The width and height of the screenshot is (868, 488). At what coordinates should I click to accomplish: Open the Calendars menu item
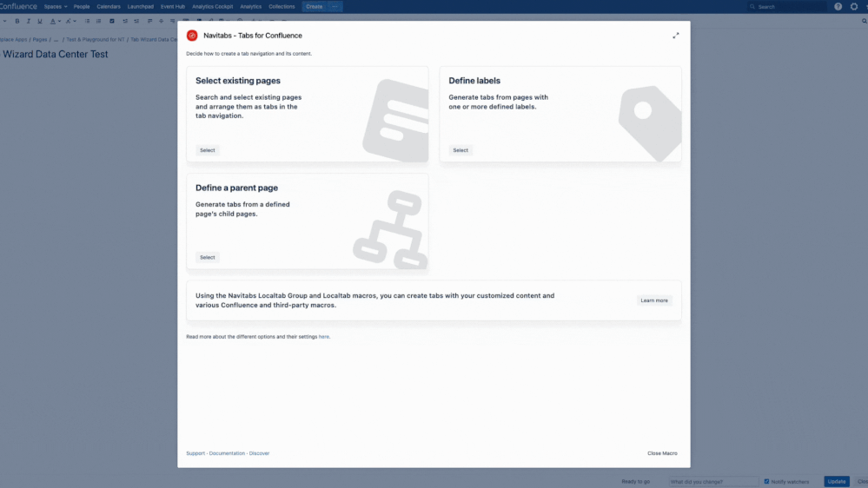(x=109, y=7)
